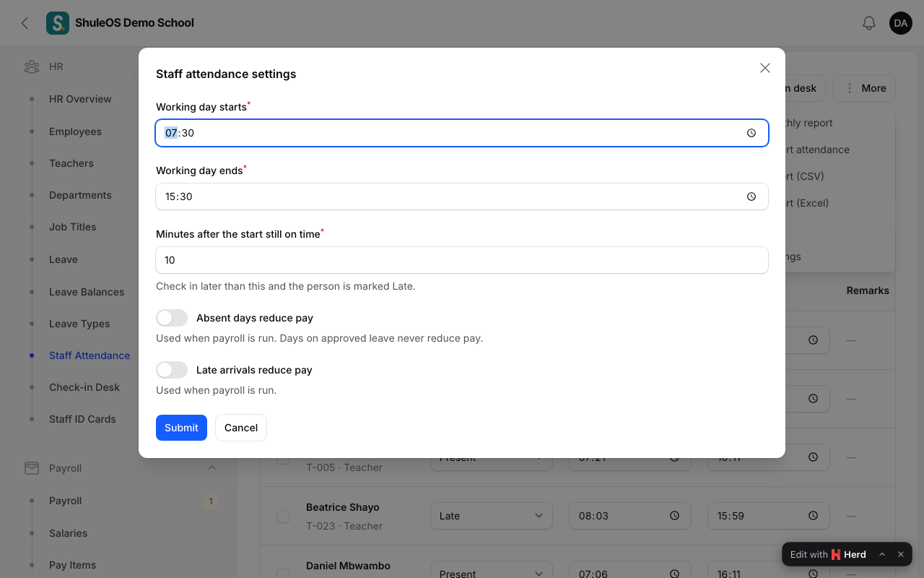
Task: Click the minutes still on time field
Action: coord(462,260)
